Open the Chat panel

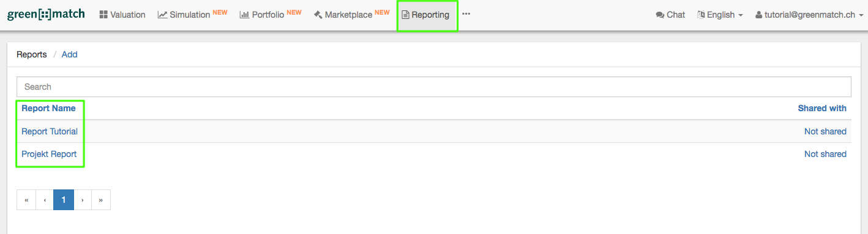[670, 15]
